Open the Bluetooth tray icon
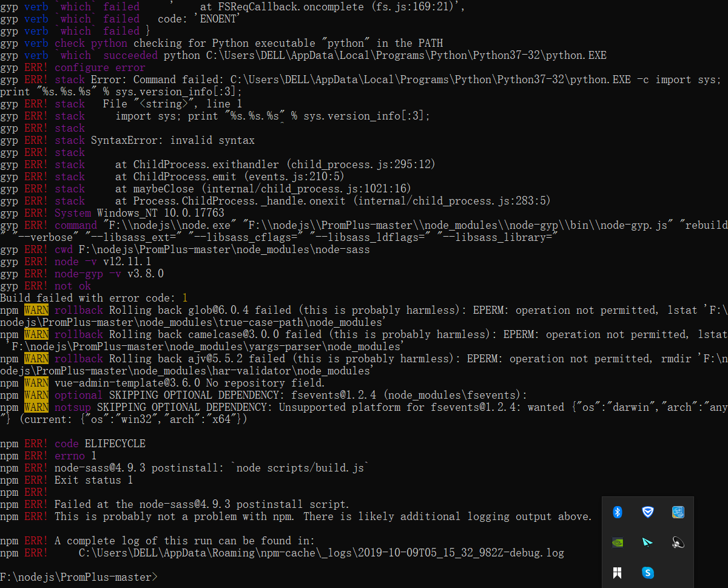 618,512
